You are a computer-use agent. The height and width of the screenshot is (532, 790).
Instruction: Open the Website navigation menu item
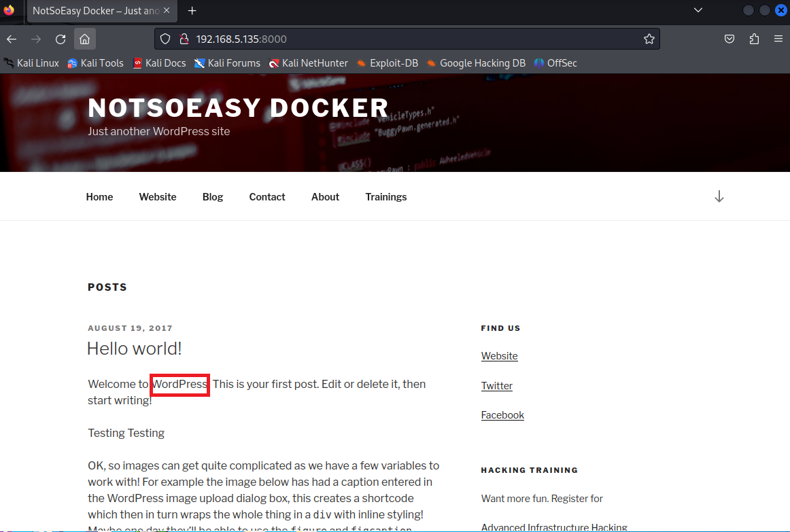[158, 197]
